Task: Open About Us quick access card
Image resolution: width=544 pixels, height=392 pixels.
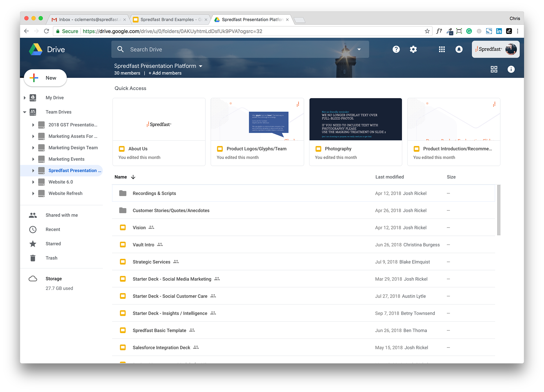Action: pyautogui.click(x=159, y=132)
